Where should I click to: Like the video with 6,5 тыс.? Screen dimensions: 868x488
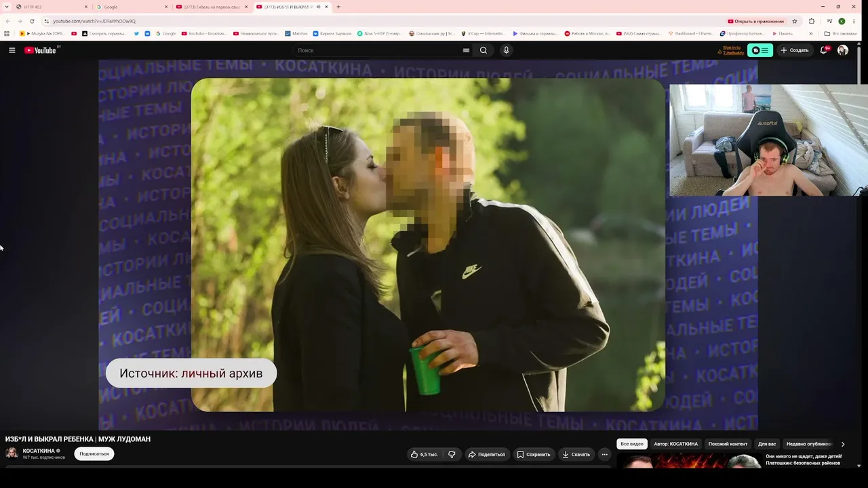click(x=424, y=454)
